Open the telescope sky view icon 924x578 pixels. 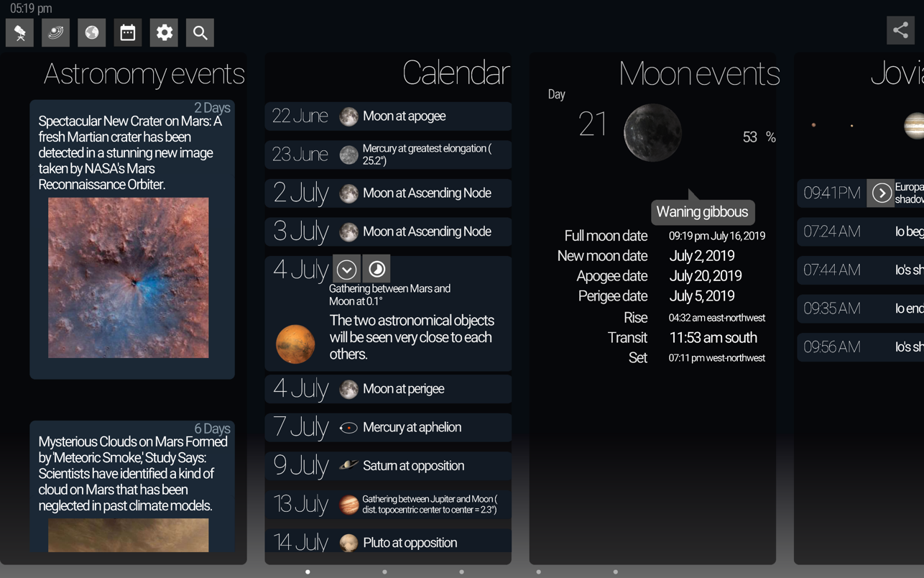20,32
